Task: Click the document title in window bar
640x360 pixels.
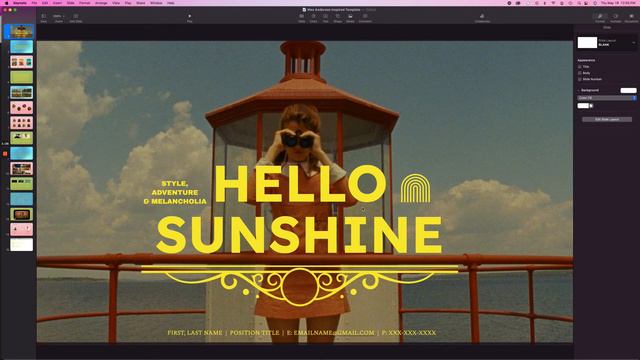Action: click(x=333, y=9)
